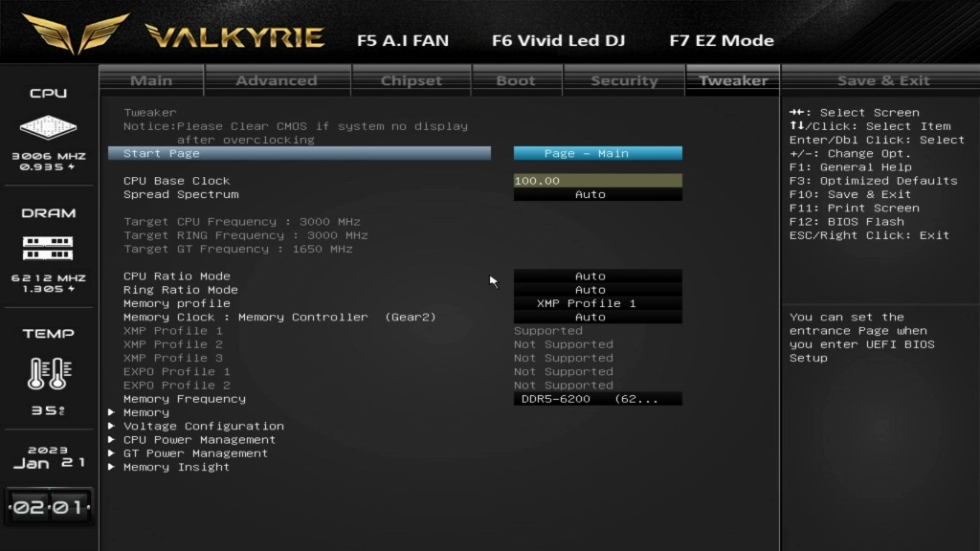Viewport: 980px width, 551px height.
Task: Click F11: Print Screen help line
Action: pos(855,208)
